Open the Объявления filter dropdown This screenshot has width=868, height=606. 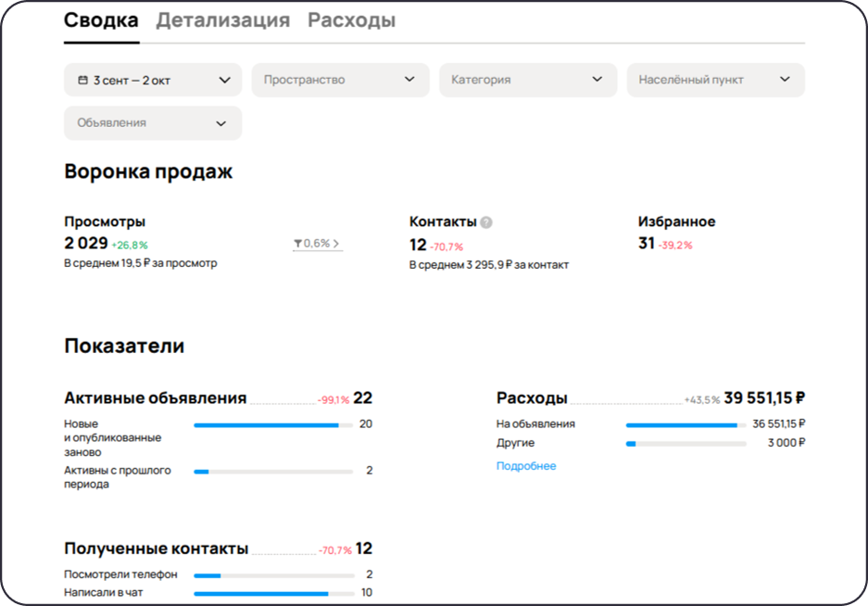pyautogui.click(x=152, y=122)
